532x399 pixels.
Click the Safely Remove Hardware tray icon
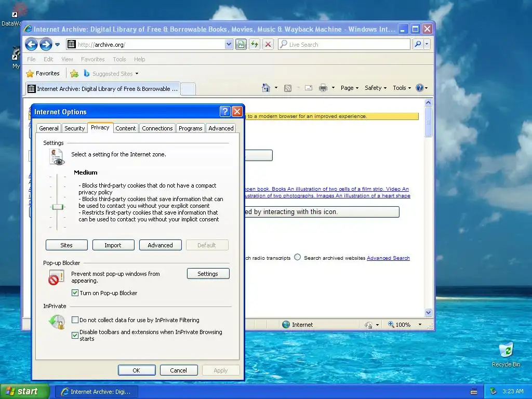coord(493,391)
